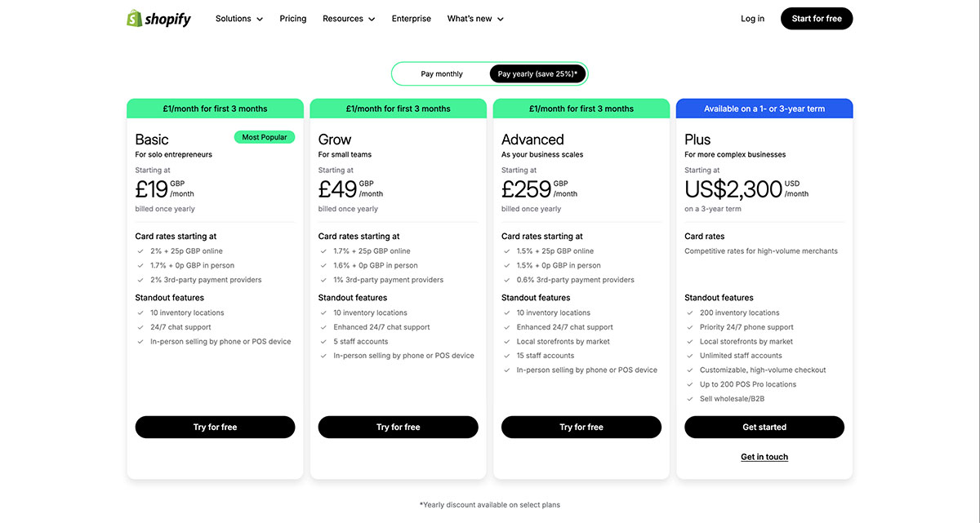Expand the Resources menu
Image resolution: width=980 pixels, height=523 pixels.
349,18
